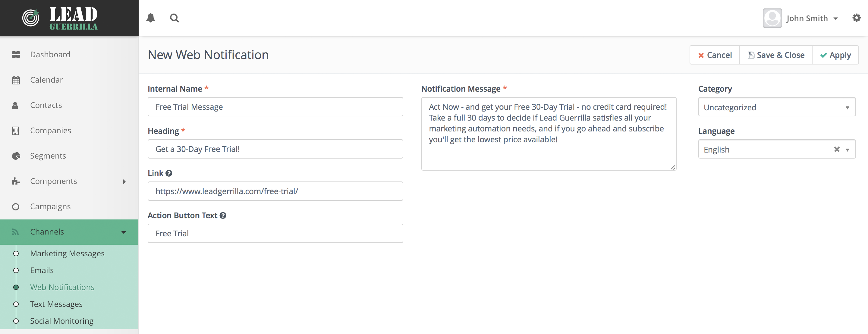Focus the Internal Name input field
This screenshot has width=868, height=334.
[x=275, y=107]
